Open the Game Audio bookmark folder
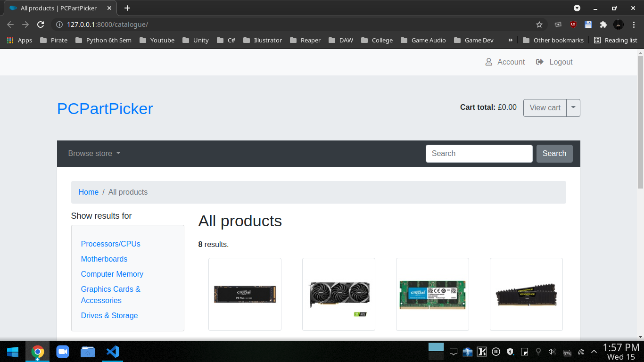This screenshot has height=362, width=644. point(423,40)
